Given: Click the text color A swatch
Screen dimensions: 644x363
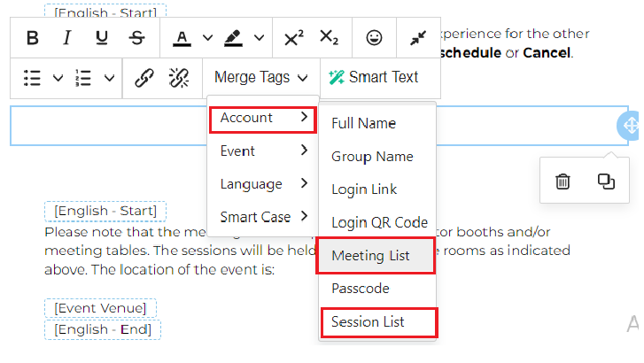Looking at the screenshot, I should pyautogui.click(x=182, y=38).
